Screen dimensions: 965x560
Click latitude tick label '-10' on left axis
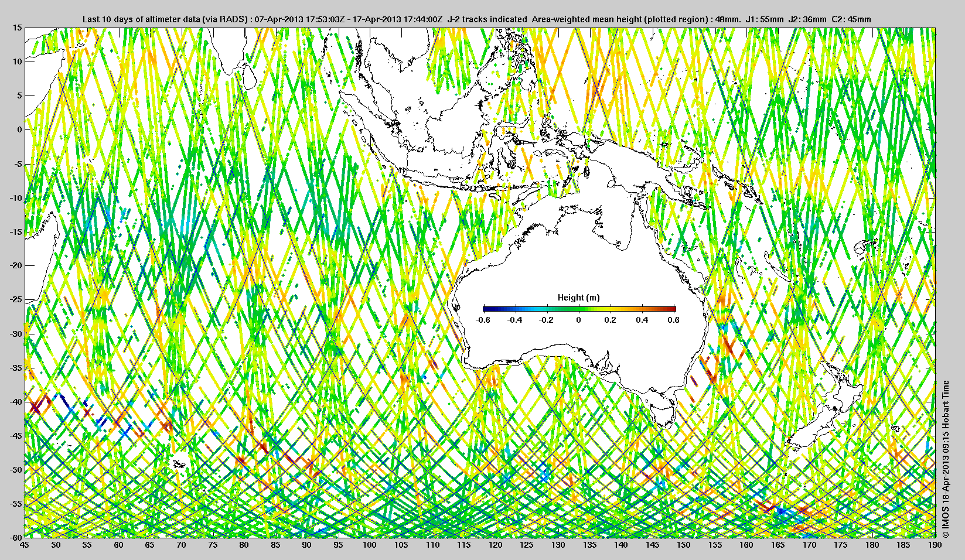[x=16, y=198]
